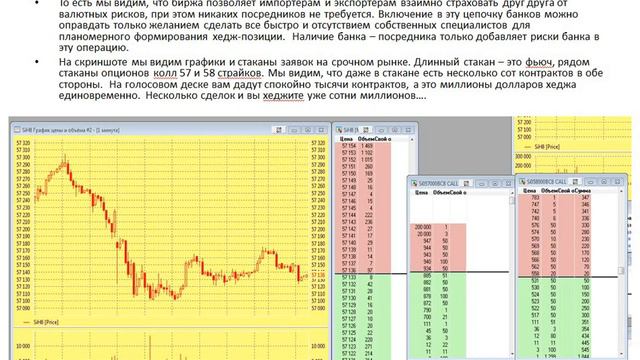Viewport: 640px width, 360px height.
Task: Select ask row 57 154 with volume 1 469
Action: coord(363,146)
